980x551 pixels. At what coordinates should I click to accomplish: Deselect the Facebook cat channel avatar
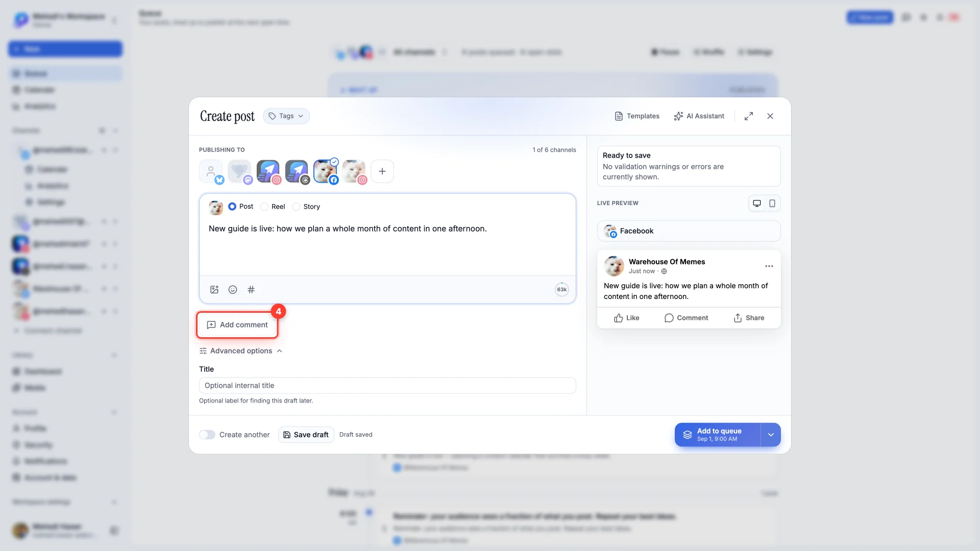(x=326, y=172)
